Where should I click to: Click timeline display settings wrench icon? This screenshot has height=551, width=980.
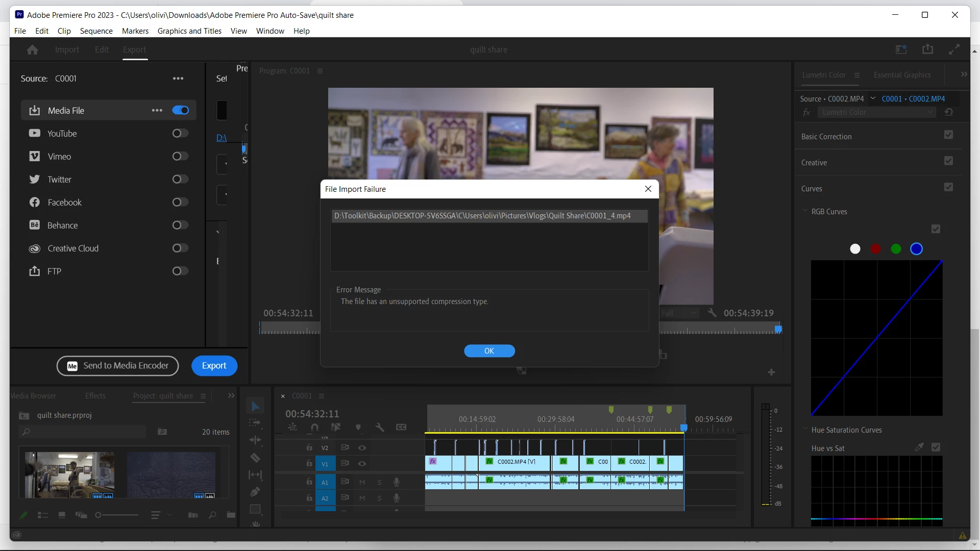point(380,428)
